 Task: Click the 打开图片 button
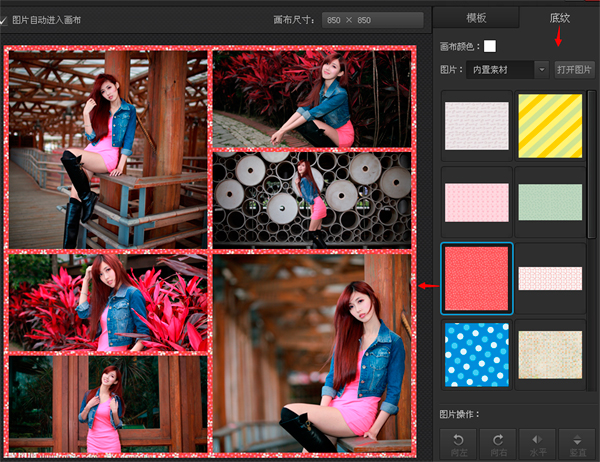click(574, 70)
